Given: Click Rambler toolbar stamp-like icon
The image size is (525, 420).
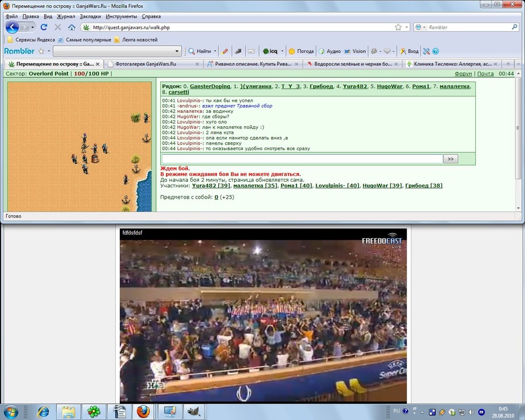Looking at the screenshot, I should pos(238,51).
